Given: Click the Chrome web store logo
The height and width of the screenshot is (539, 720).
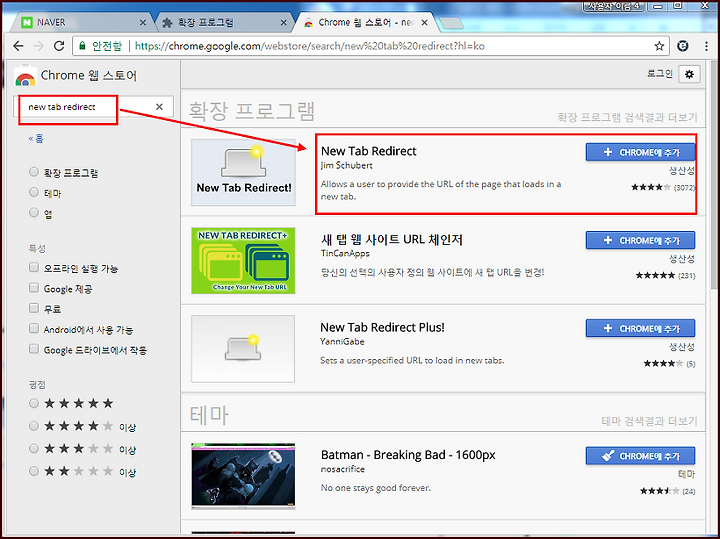Looking at the screenshot, I should click(25, 76).
